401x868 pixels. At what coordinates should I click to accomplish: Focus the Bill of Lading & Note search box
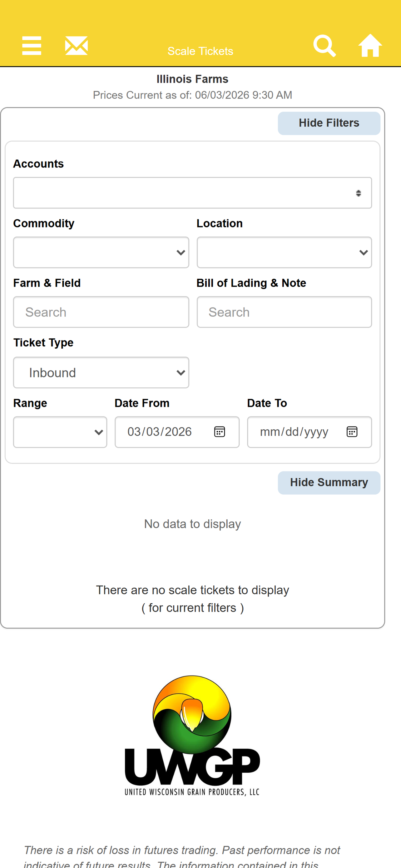coord(284,312)
